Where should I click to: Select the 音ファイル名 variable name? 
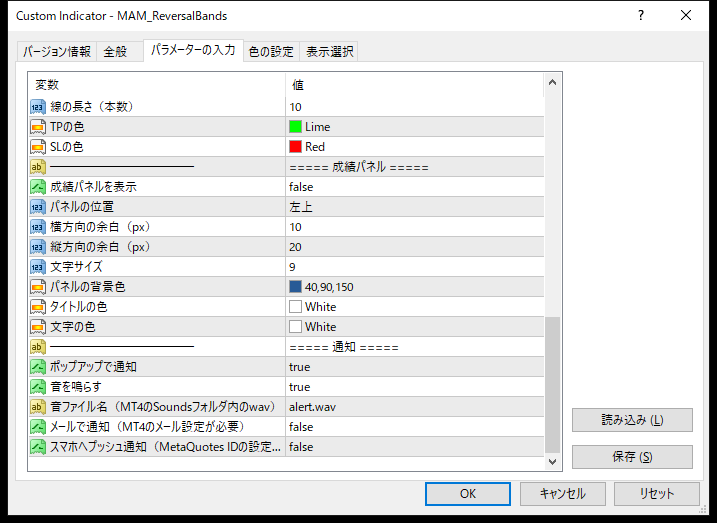(x=164, y=407)
